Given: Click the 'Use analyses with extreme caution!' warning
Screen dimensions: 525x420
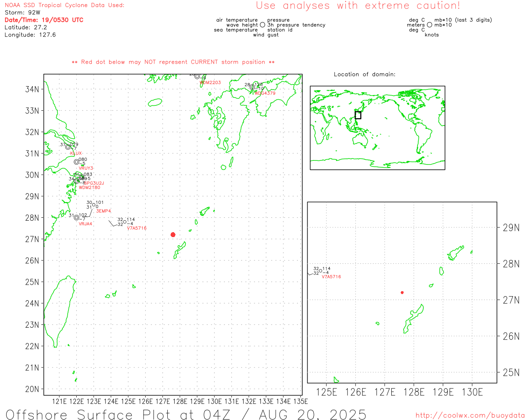Looking at the screenshot, I should 358,5.
